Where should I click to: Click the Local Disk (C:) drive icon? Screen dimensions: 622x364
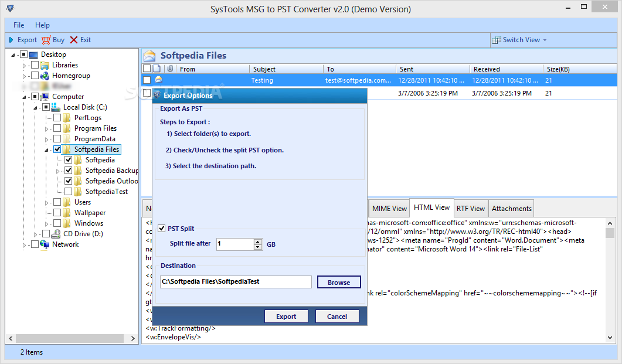click(x=56, y=107)
